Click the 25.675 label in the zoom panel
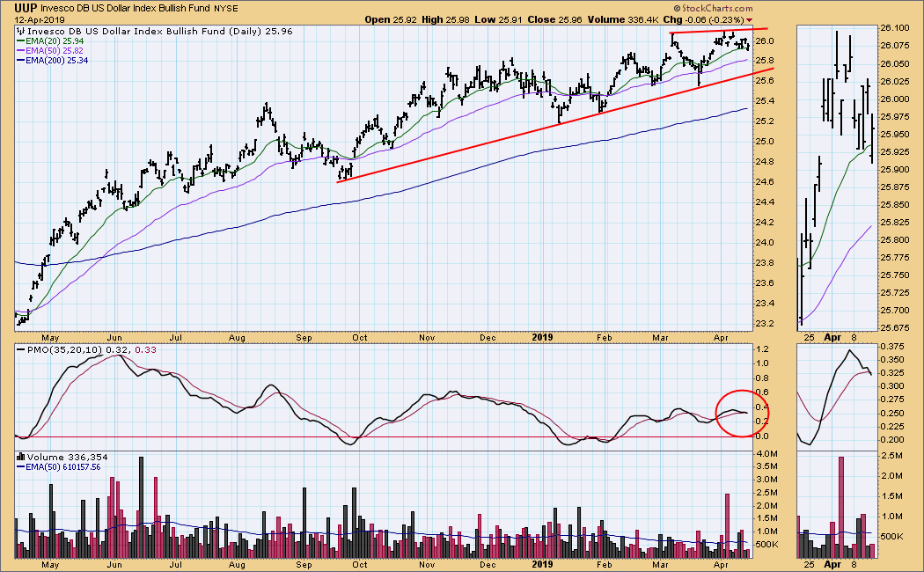This screenshot has width=924, height=572. click(896, 328)
